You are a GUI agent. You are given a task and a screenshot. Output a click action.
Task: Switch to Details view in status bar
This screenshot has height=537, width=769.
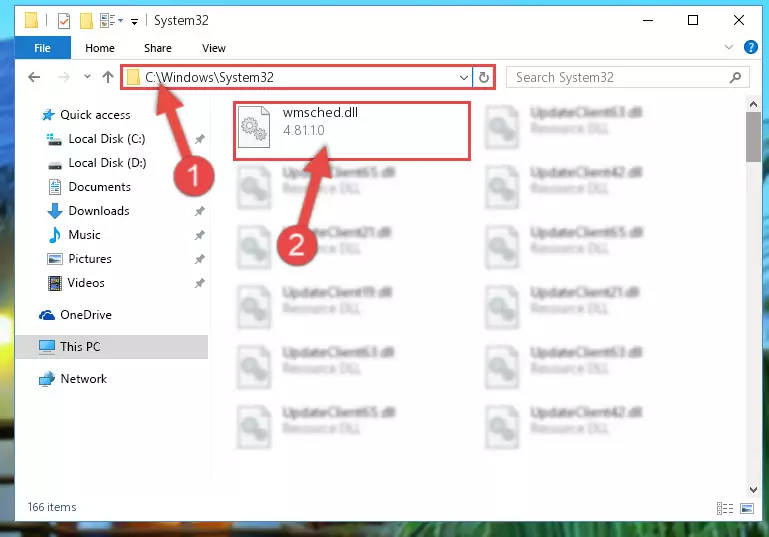coord(725,509)
